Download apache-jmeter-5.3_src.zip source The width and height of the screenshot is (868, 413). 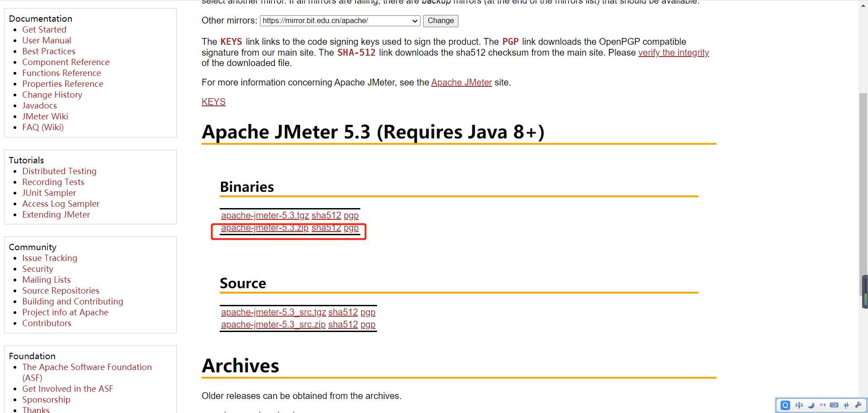point(273,324)
